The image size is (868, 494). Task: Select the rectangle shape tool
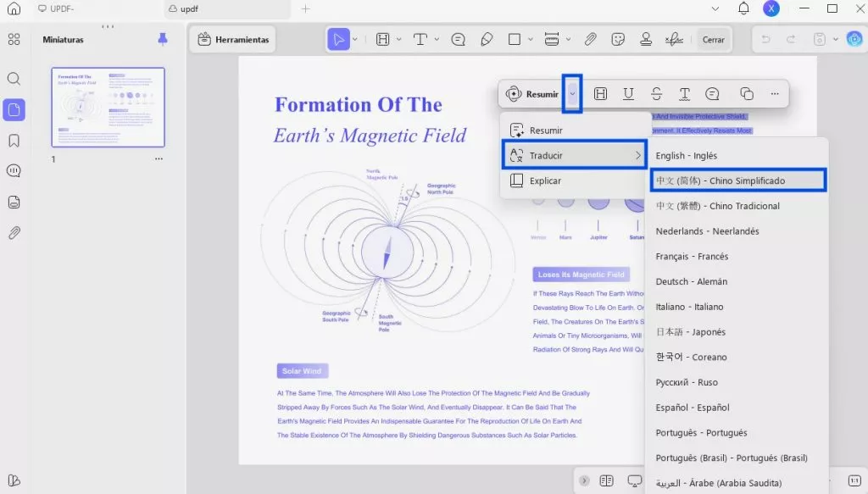point(515,39)
